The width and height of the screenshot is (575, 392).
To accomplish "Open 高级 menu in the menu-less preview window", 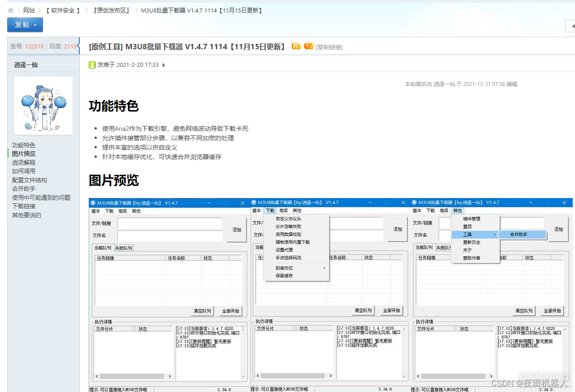I will pos(123,211).
